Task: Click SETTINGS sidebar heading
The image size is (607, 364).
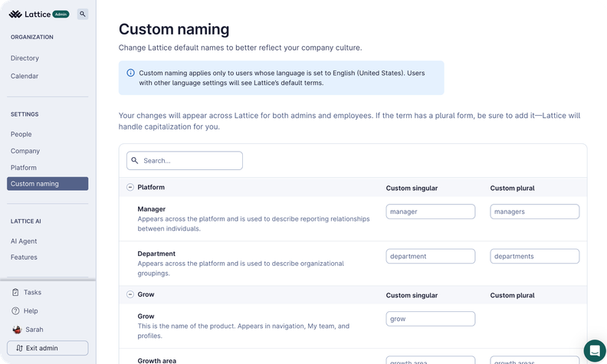Action: tap(25, 114)
